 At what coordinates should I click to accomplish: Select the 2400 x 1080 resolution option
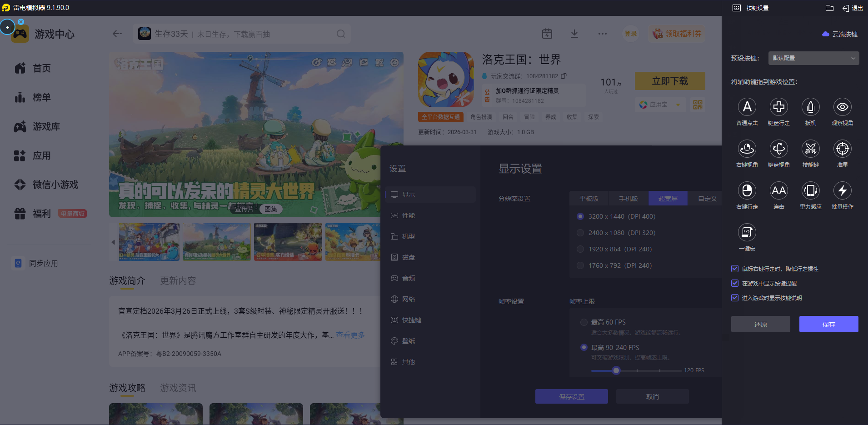pyautogui.click(x=580, y=233)
